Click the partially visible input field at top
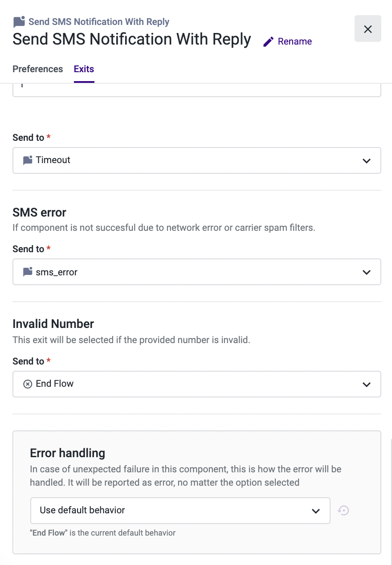Viewport: 392px width, 565px height. pyautogui.click(x=197, y=90)
